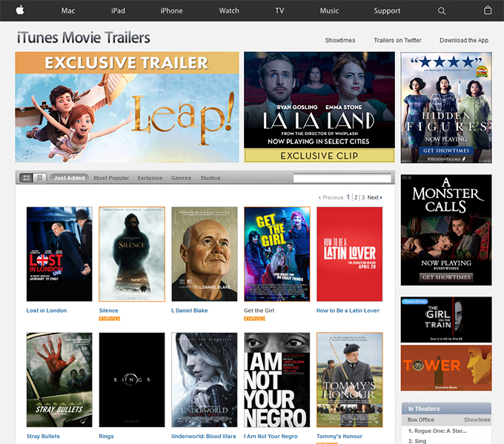Open the Support menu item
504x444 pixels.
coord(387,10)
